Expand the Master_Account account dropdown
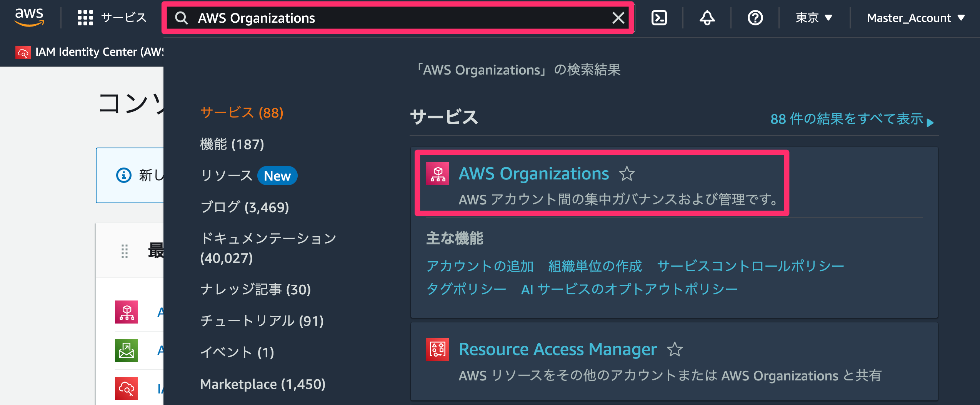This screenshot has width=980, height=405. (916, 18)
